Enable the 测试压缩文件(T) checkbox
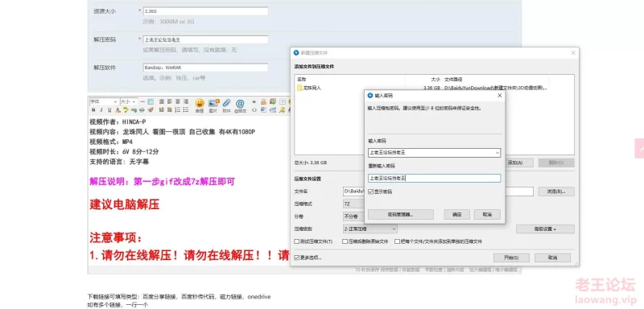Viewport: 644px width, 309px height. (296, 241)
